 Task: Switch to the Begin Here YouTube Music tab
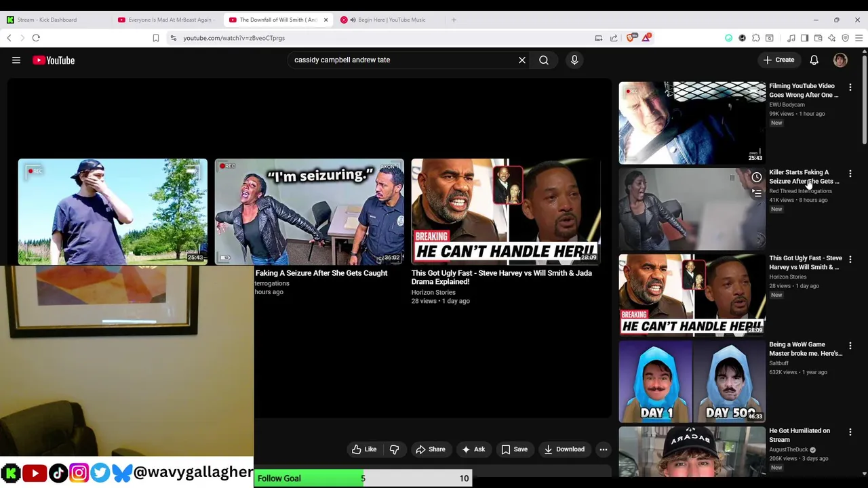coord(391,20)
